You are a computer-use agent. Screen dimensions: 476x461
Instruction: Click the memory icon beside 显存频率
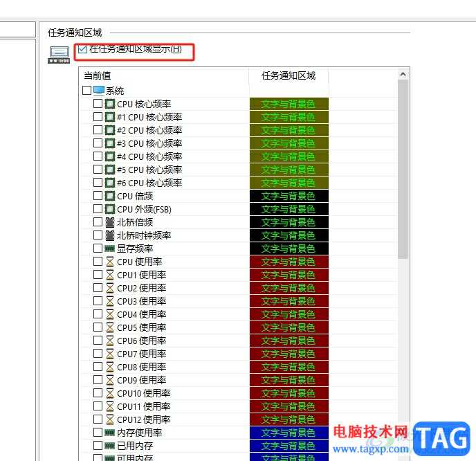pos(110,248)
